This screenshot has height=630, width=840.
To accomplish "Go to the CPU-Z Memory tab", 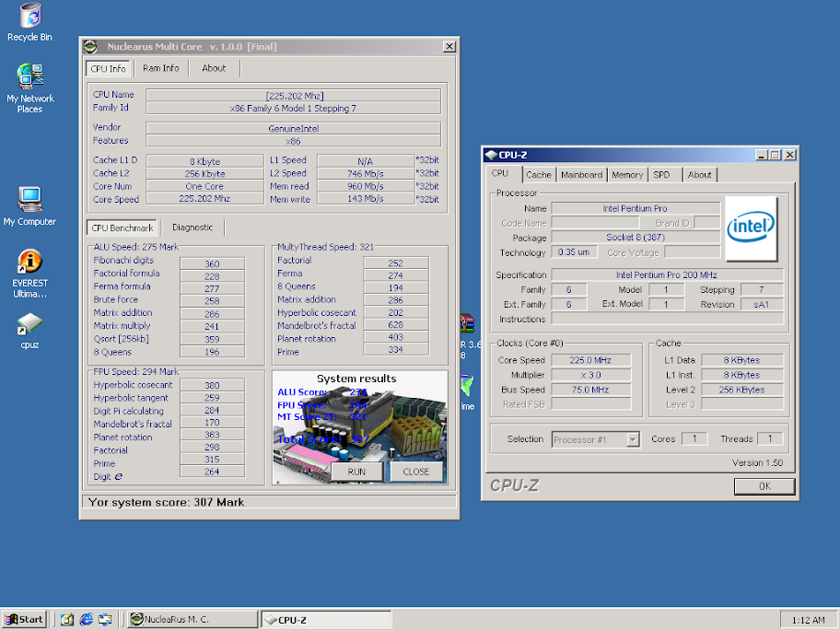I will [627, 174].
